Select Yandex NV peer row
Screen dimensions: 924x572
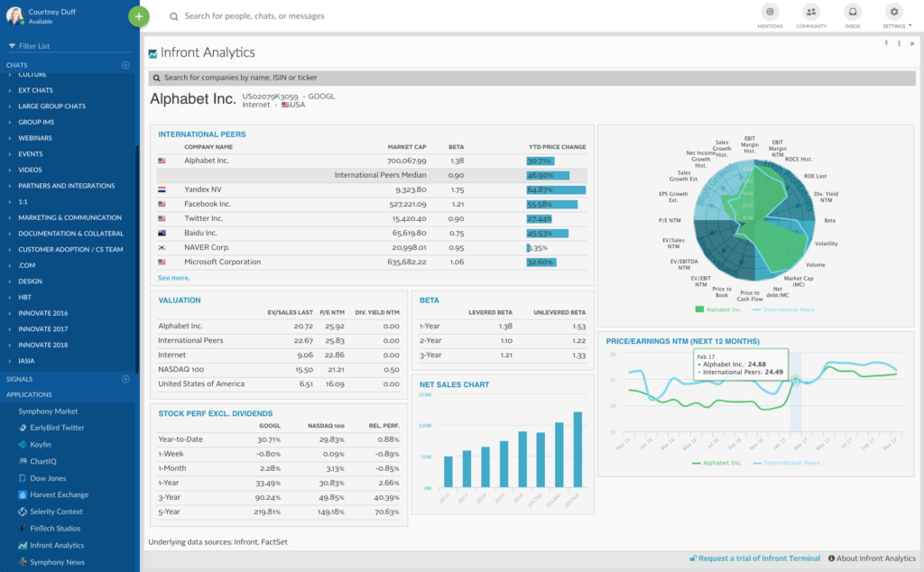click(x=372, y=189)
